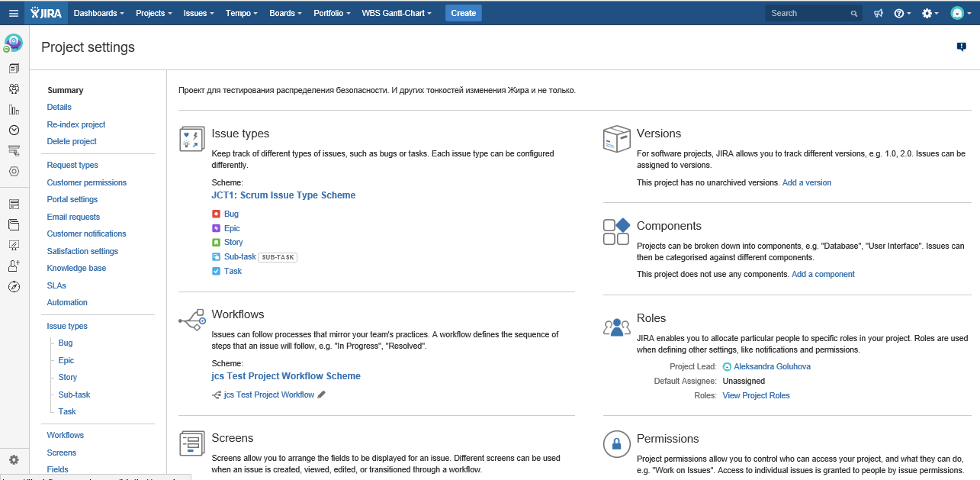Open Automation settings

coord(67,302)
